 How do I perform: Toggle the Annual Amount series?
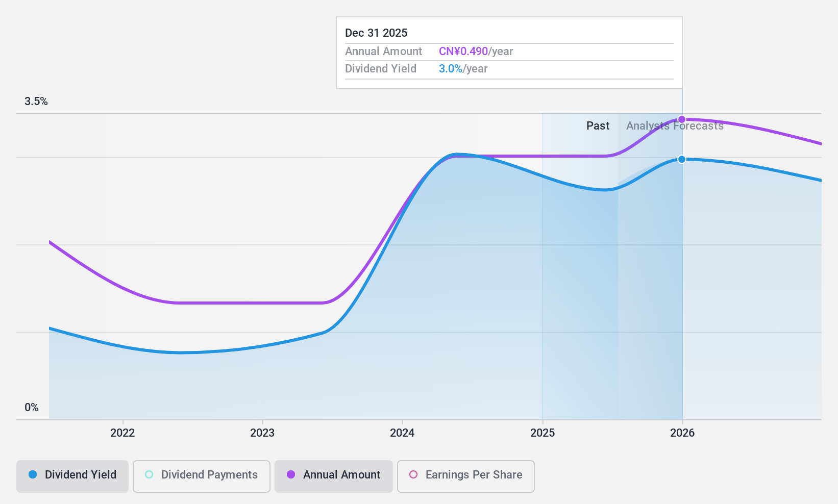tap(334, 476)
